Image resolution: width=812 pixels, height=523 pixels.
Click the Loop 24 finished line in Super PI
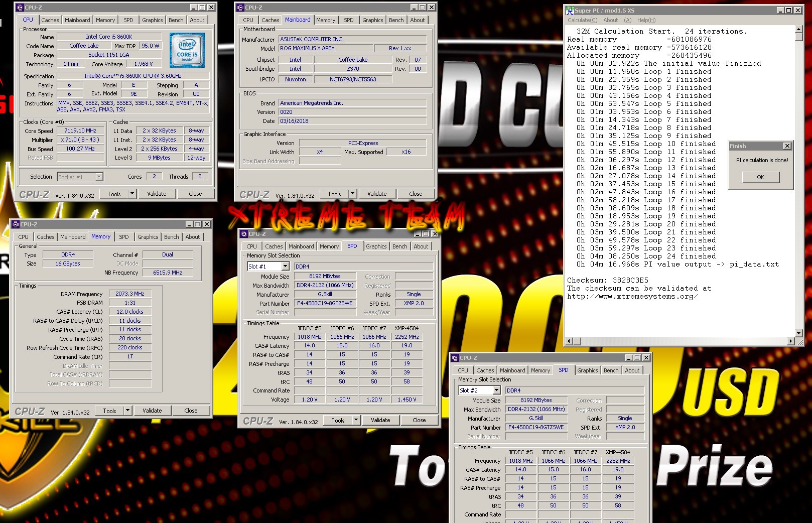point(644,256)
